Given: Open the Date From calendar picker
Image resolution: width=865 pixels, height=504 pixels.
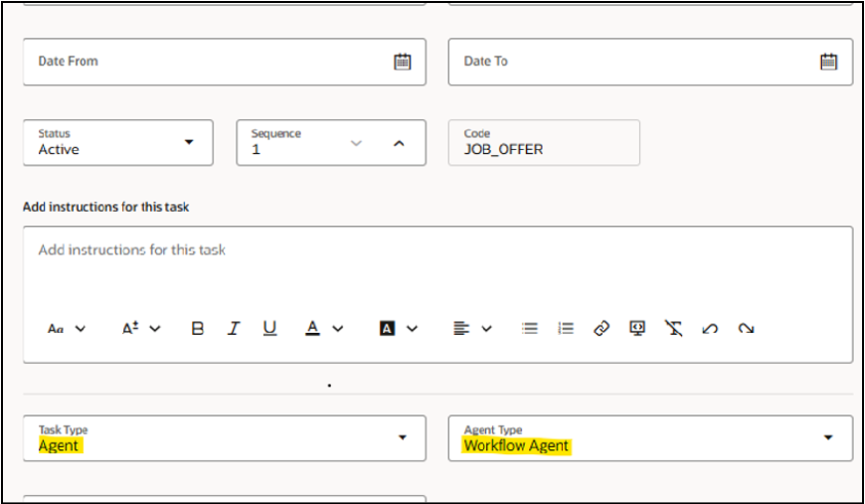Looking at the screenshot, I should click(x=402, y=62).
